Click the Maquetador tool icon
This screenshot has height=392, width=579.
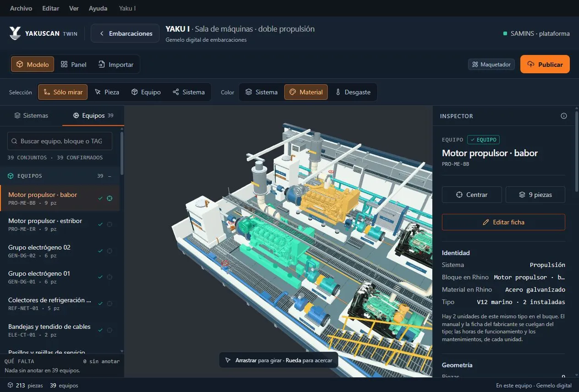[x=475, y=65]
